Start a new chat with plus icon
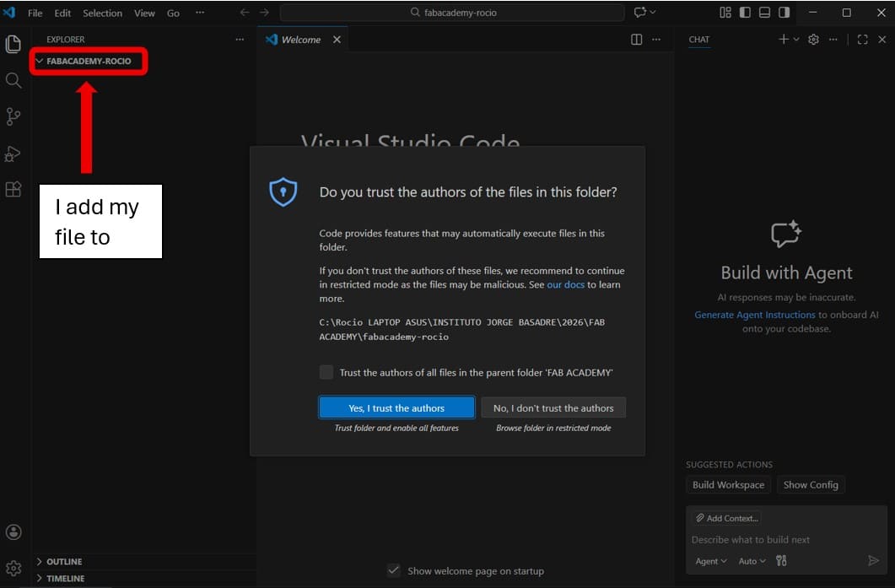This screenshot has width=895, height=588. pos(783,39)
